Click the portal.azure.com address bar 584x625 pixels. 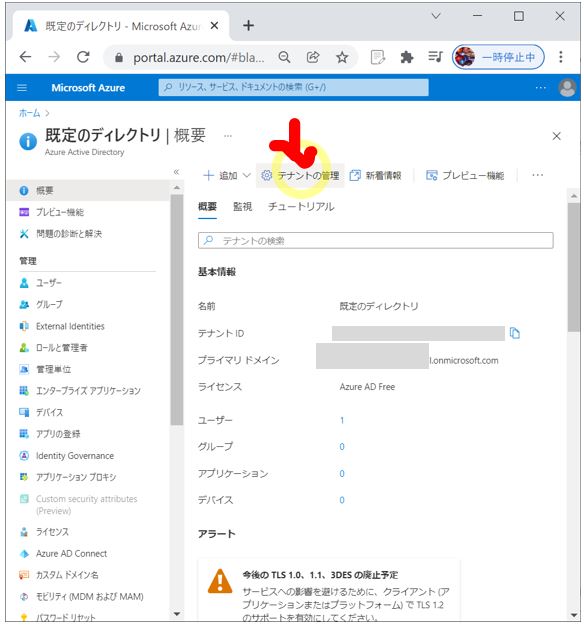pos(199,58)
